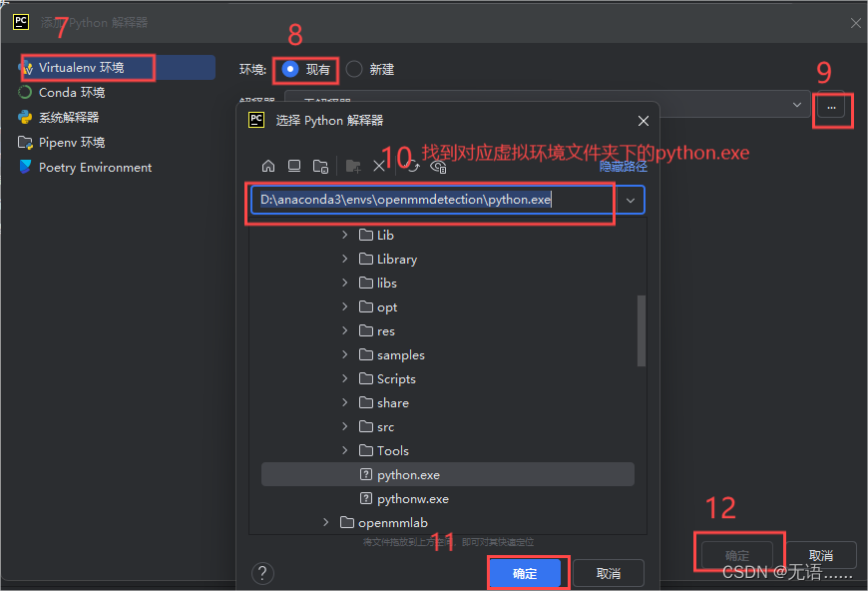Select the openmmlab folder row

pos(448,522)
